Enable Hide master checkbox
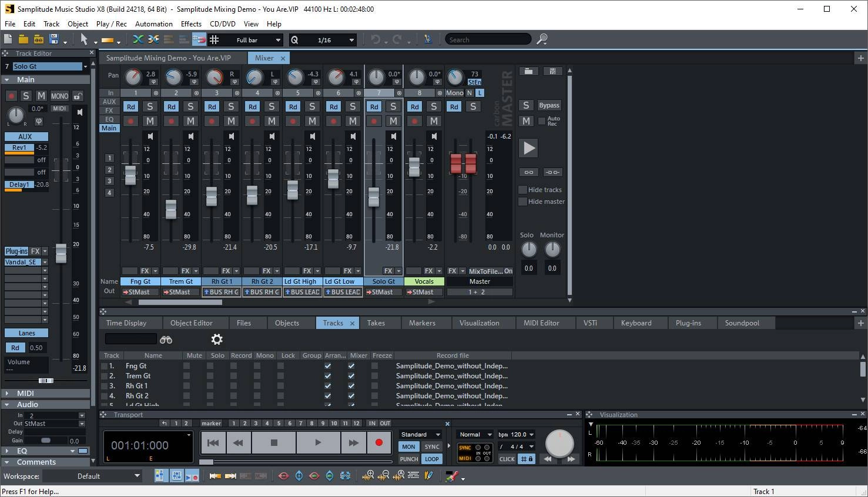This screenshot has height=497, width=868. click(x=522, y=202)
